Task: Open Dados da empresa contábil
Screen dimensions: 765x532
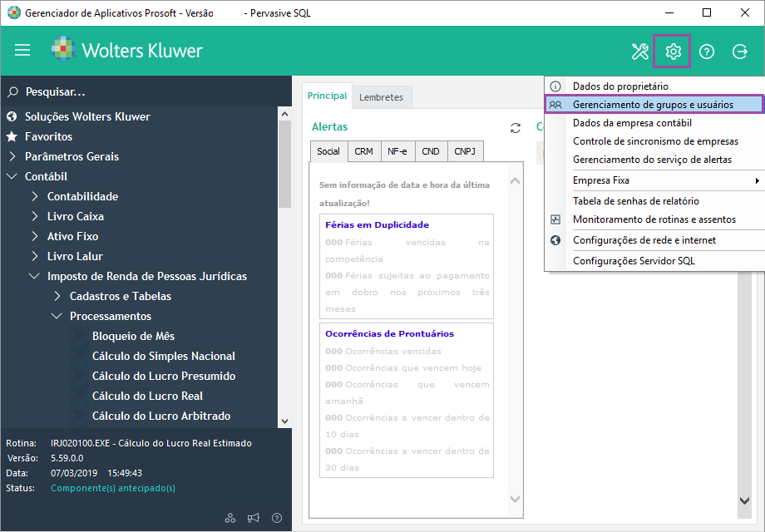Action: 654,123
